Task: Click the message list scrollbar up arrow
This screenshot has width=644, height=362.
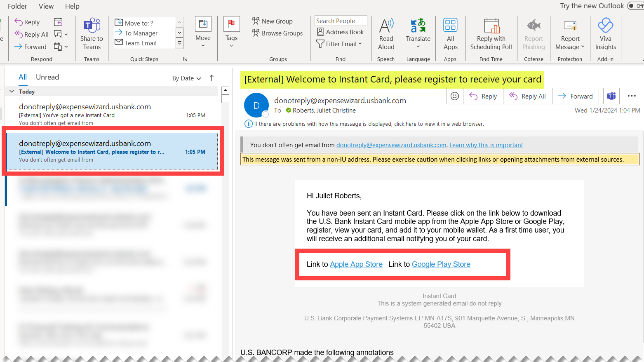Action: coord(225,90)
